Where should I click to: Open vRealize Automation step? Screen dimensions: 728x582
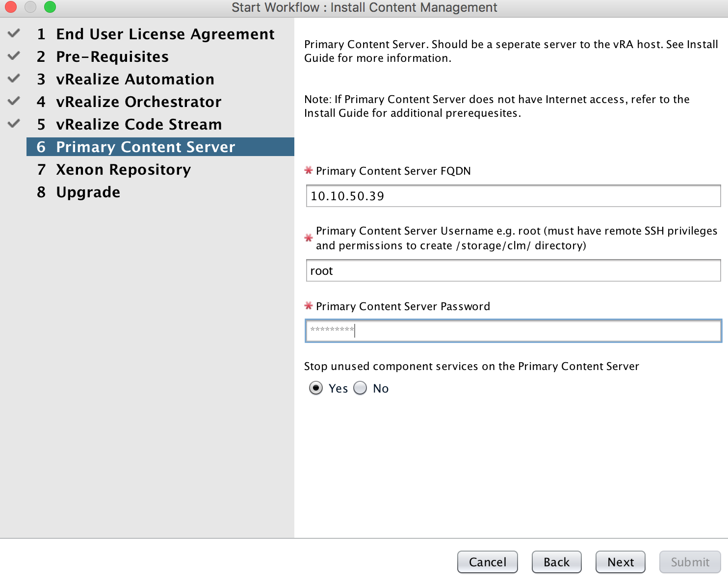coord(135,79)
